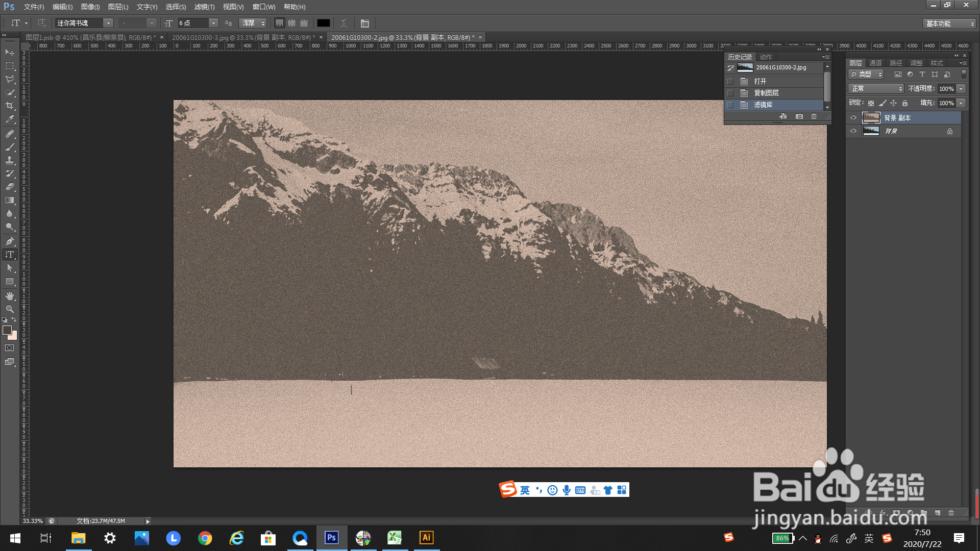This screenshot has height=551, width=980.
Task: Switch to the 通道 tab
Action: 875,63
